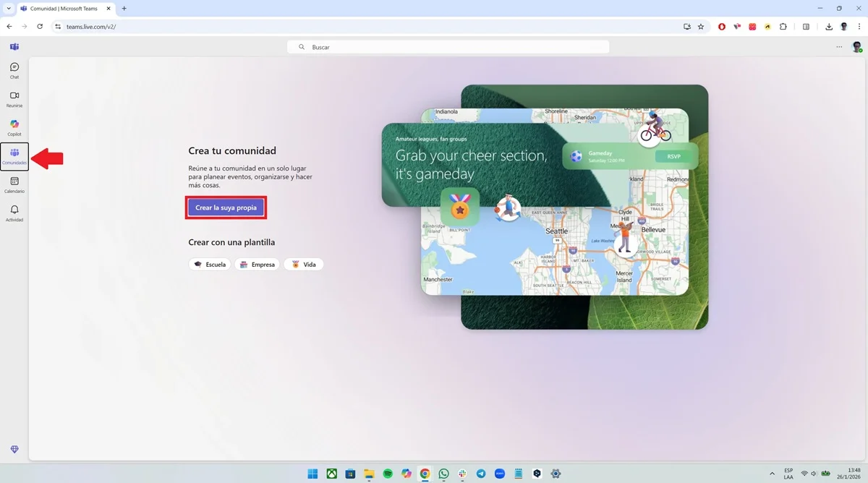This screenshot has height=483, width=868.
Task: Click the premium diamond icon
Action: [14, 450]
